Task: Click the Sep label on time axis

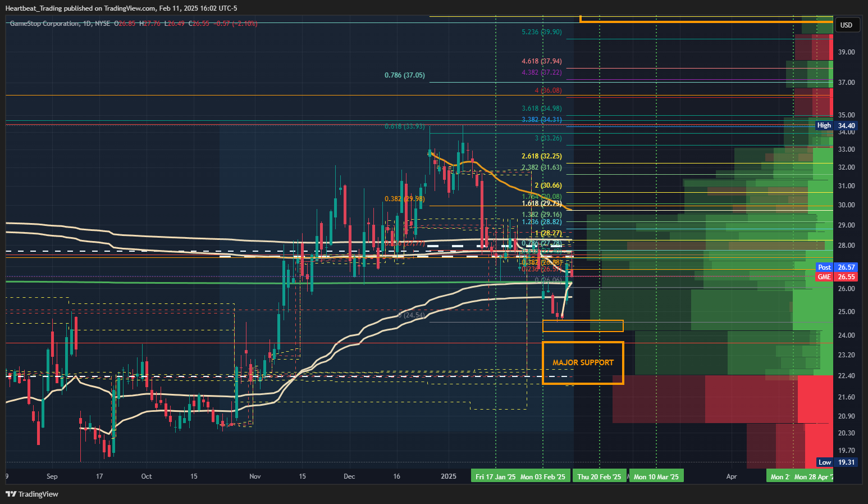Action: click(x=52, y=476)
